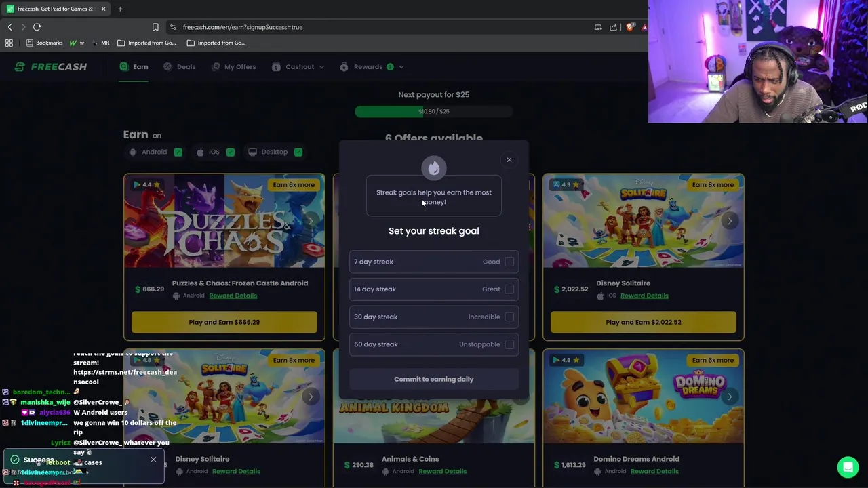Open the Bookmarks folder in bookmarks bar

point(44,43)
